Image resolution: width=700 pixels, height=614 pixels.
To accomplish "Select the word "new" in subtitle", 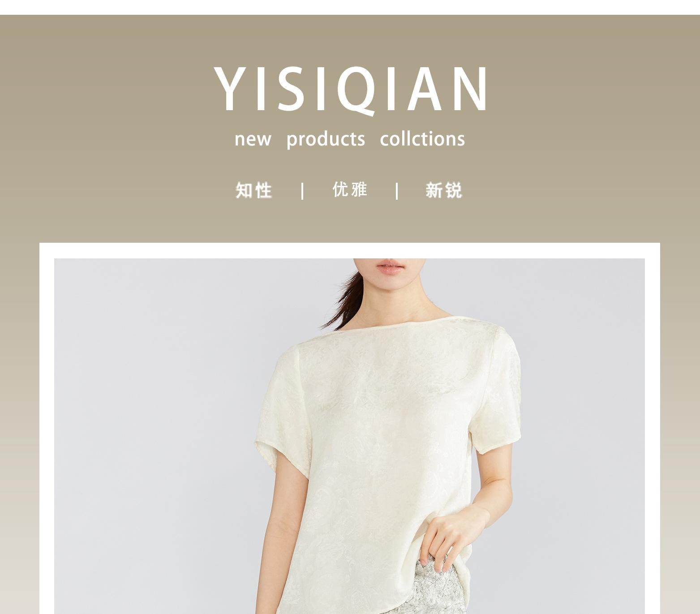I will [253, 139].
